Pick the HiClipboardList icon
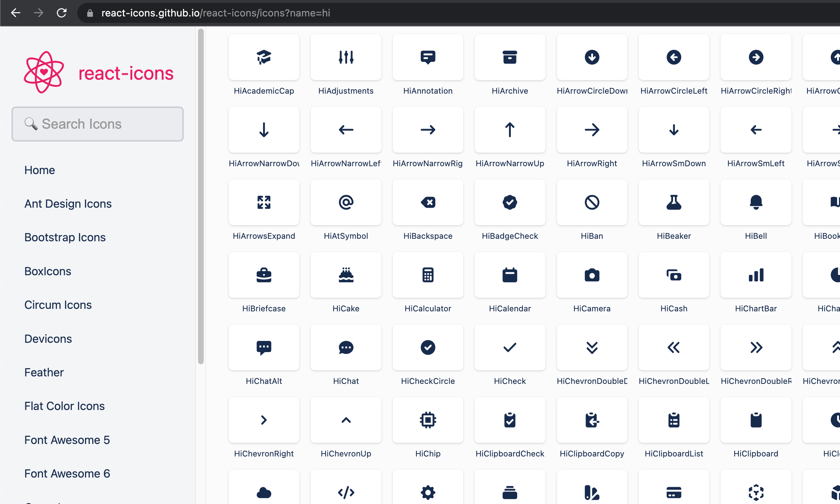The height and width of the screenshot is (504, 840). click(674, 420)
